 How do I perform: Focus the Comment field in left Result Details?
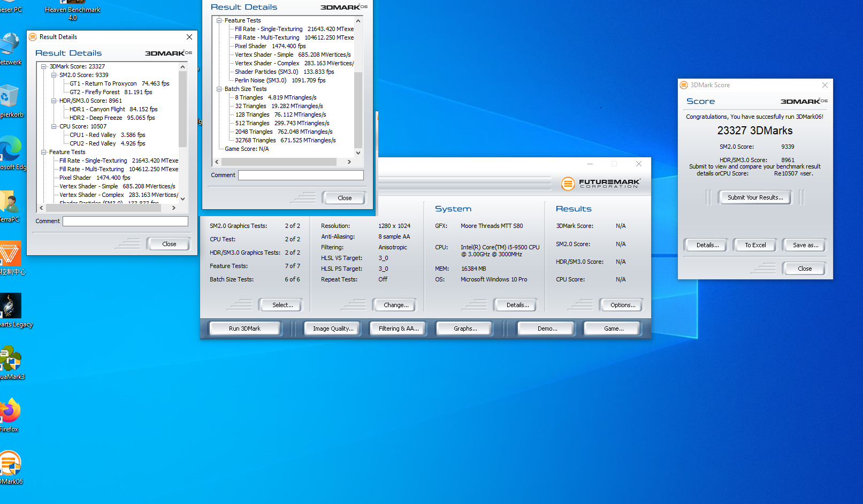125,221
